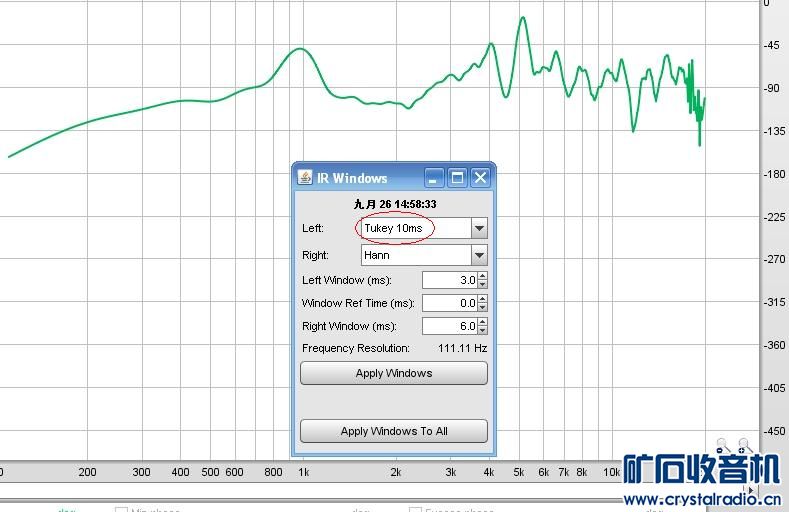Decrease Window Ref Time with down arrow

point(483,307)
